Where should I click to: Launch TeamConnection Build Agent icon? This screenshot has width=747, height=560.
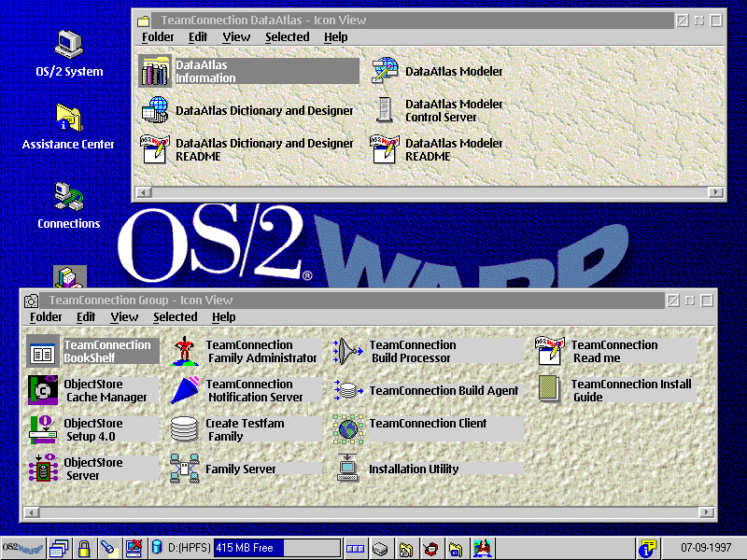coord(348,390)
